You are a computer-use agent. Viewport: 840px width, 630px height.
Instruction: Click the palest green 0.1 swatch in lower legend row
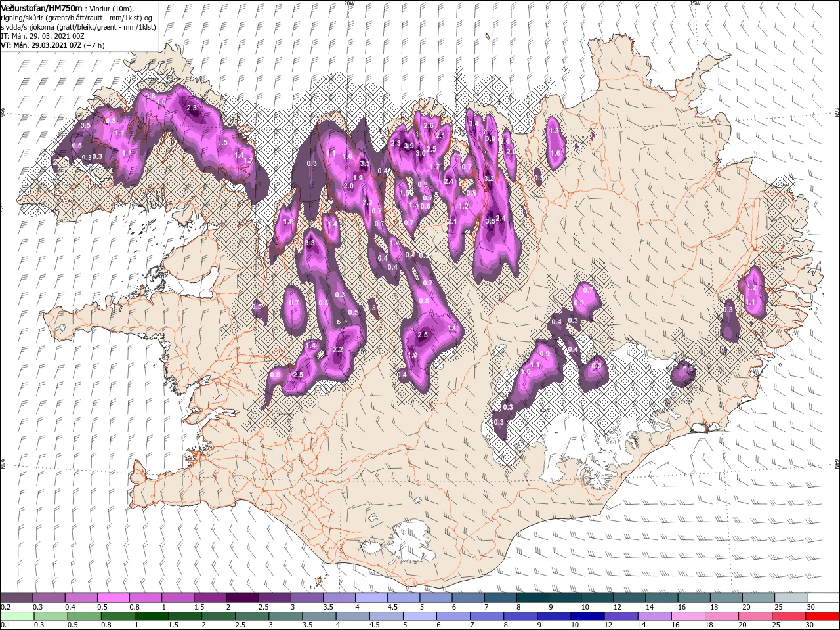coord(17,616)
